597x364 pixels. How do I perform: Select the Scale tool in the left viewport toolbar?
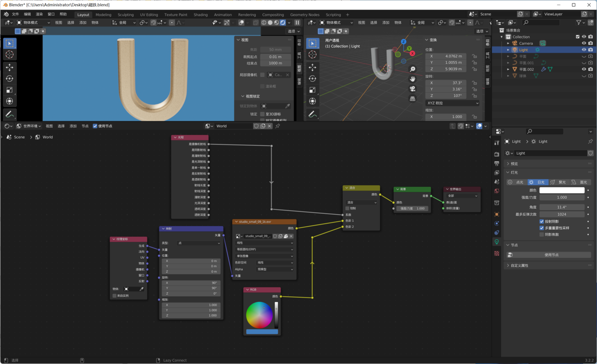pos(10,90)
